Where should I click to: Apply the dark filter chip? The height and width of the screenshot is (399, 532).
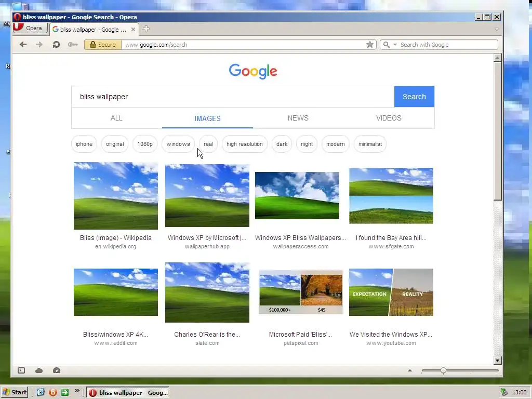pyautogui.click(x=282, y=144)
